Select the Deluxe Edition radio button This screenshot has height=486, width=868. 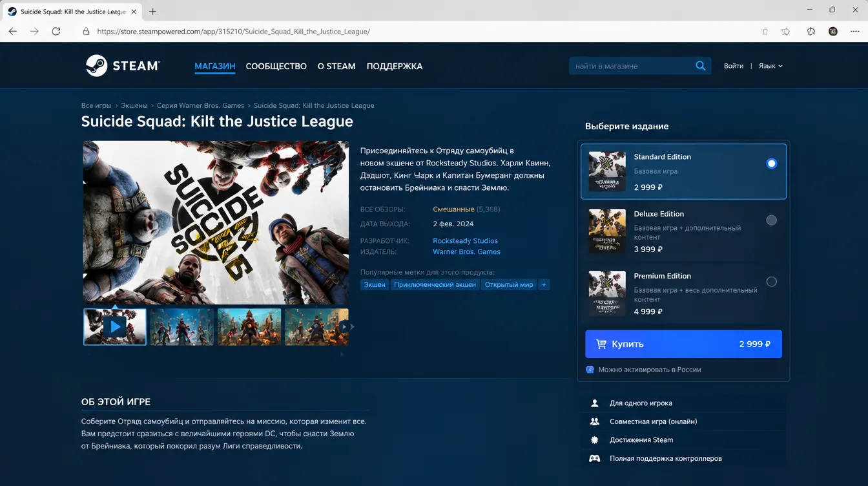[771, 220]
